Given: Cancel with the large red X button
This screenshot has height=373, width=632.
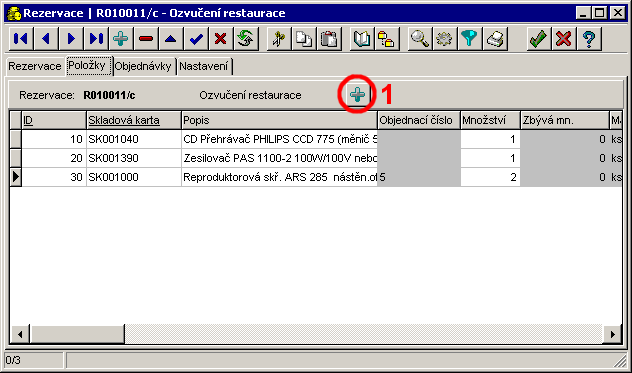Looking at the screenshot, I should coord(563,39).
